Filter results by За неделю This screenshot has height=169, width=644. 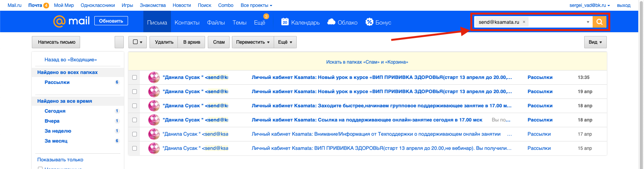[x=58, y=131]
